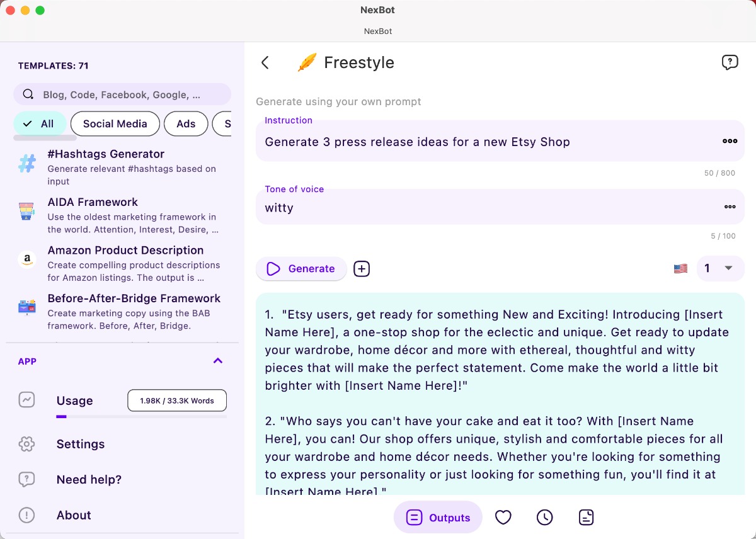756x539 pixels.
Task: Select the Amazon Product Description template
Action: pyautogui.click(x=125, y=251)
